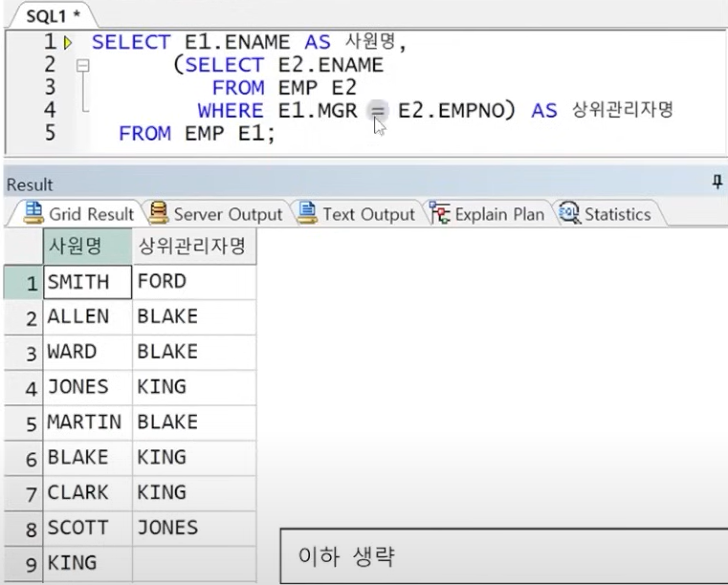The image size is (728, 585).
Task: Select KING manager cell in row 6
Action: click(194, 458)
